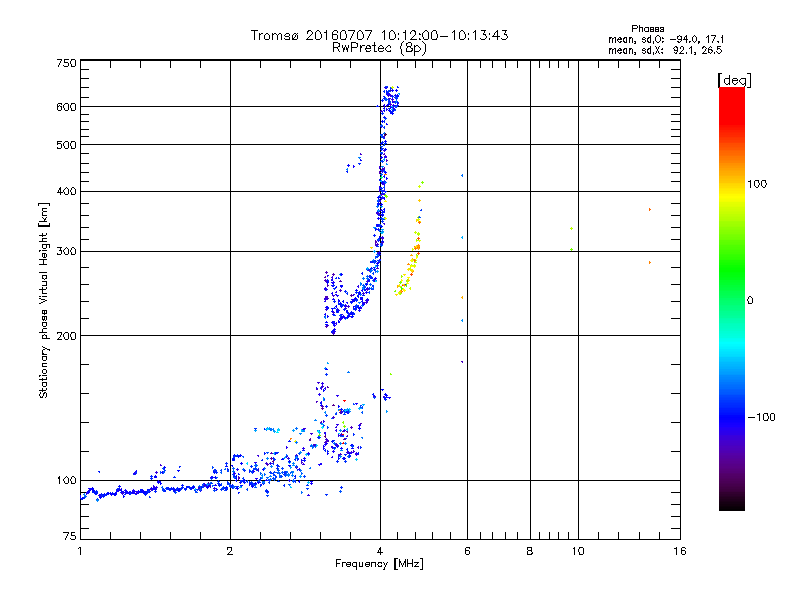Click the y-axis tick label '75'

click(x=70, y=536)
